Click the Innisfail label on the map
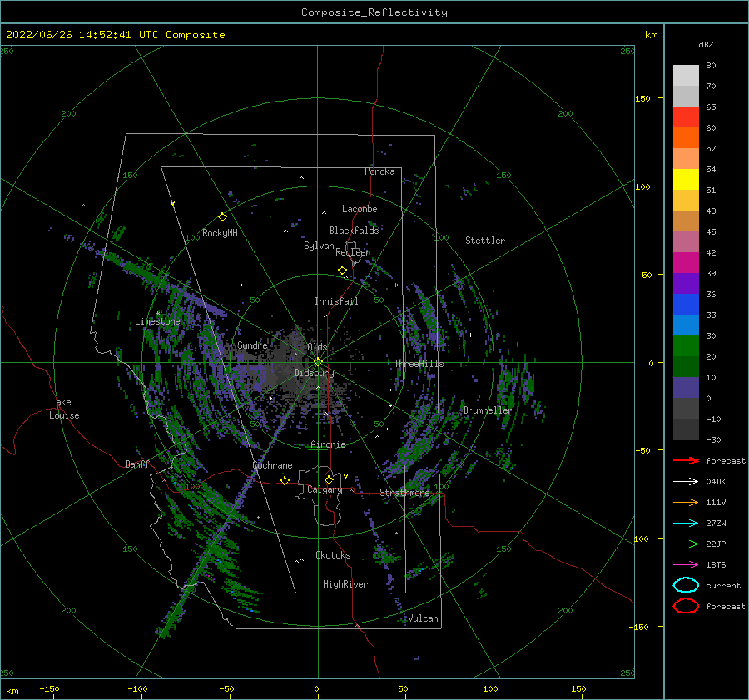 pyautogui.click(x=336, y=301)
